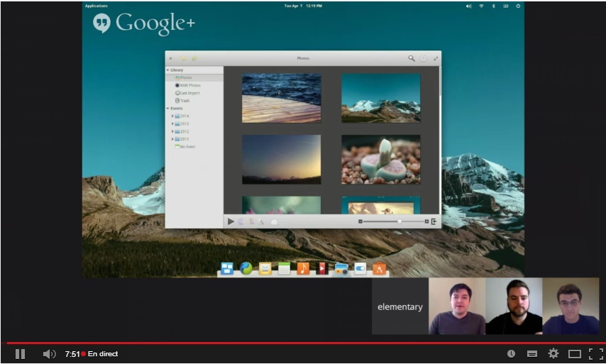The height and width of the screenshot is (364, 606).
Task: Click the rotate icon in Photos bottom bar
Action: click(241, 221)
